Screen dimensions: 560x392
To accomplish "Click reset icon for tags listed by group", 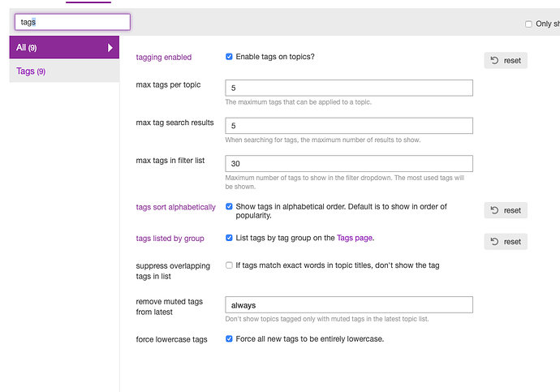I will (494, 242).
